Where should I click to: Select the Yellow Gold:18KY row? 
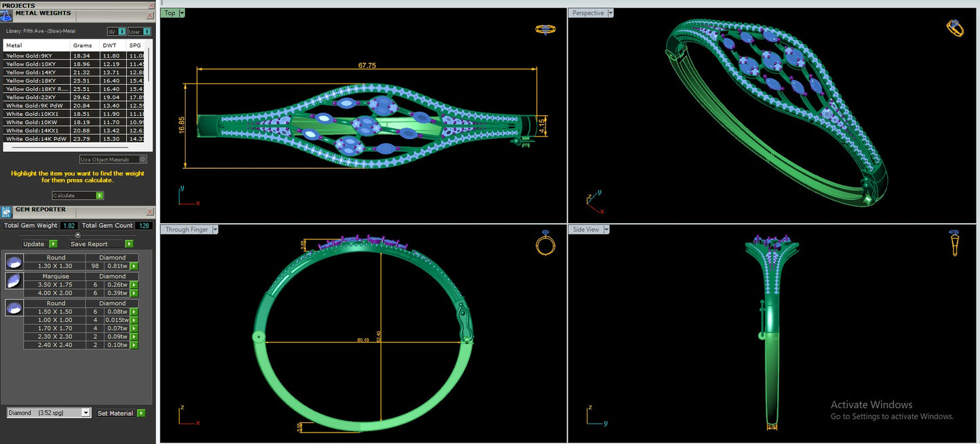point(73,81)
